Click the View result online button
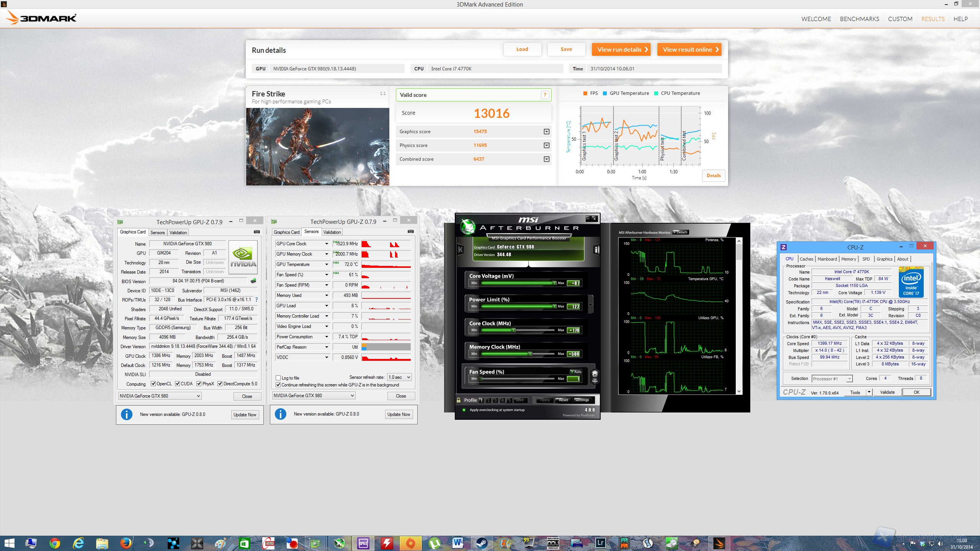The image size is (980, 551). (x=689, y=49)
